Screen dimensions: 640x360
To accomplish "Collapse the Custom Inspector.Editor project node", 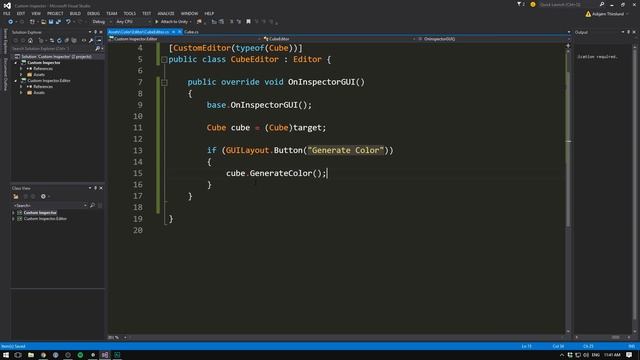I will (x=16, y=81).
